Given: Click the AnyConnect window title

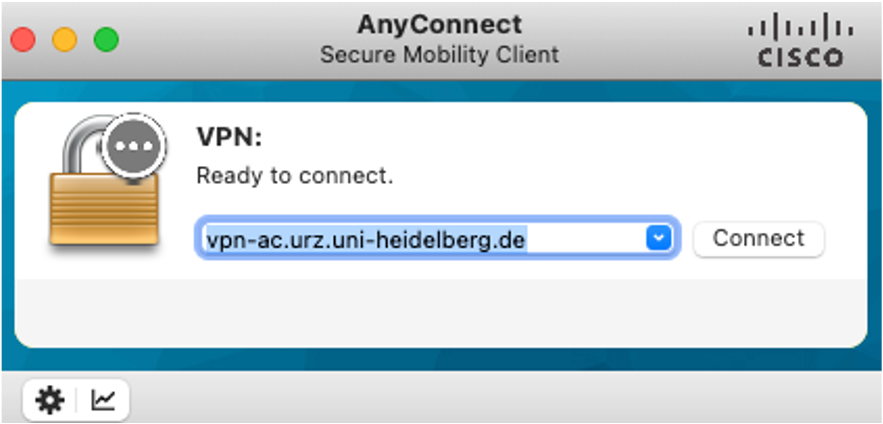Looking at the screenshot, I should pos(439,24).
